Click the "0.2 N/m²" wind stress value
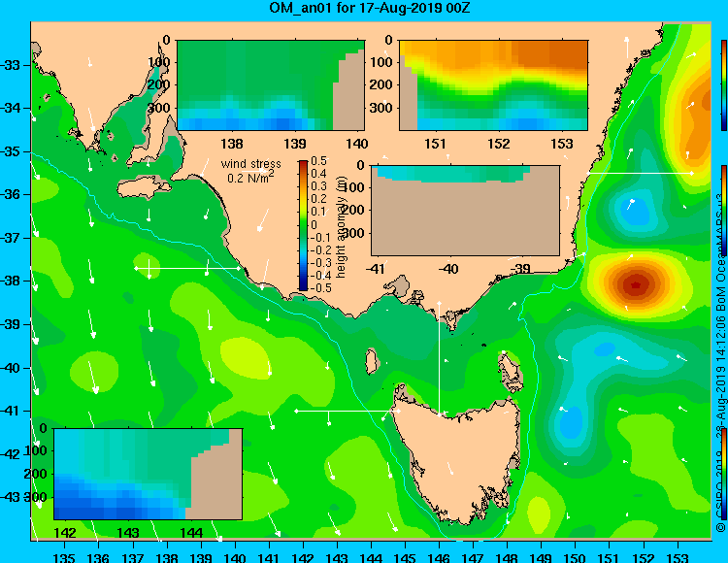 point(250,177)
